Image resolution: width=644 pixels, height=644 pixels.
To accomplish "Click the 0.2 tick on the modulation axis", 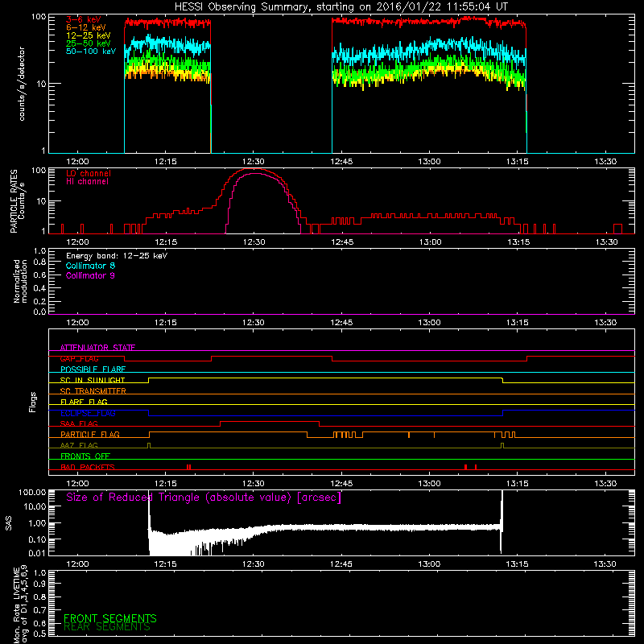I will (39, 301).
